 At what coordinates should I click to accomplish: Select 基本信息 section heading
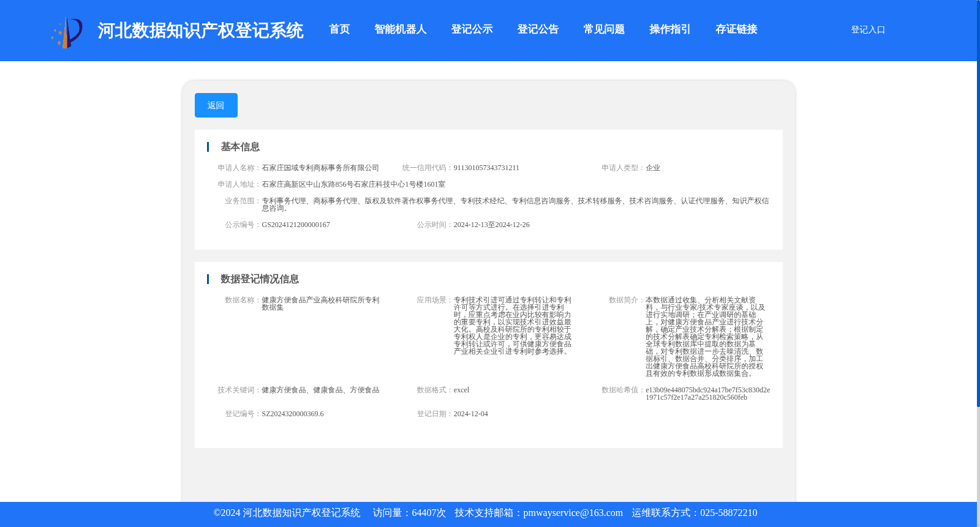(240, 147)
